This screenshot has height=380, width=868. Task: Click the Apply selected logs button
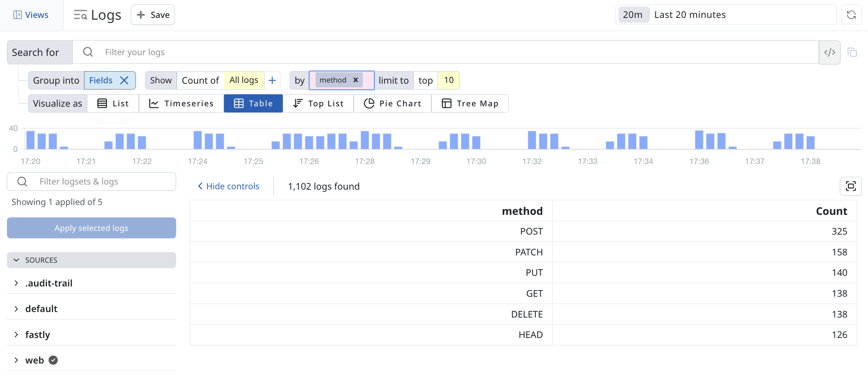(91, 228)
